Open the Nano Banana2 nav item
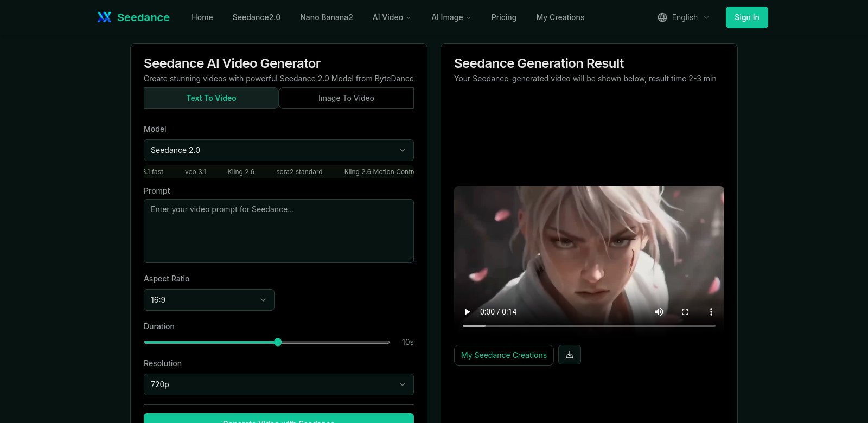 click(327, 17)
